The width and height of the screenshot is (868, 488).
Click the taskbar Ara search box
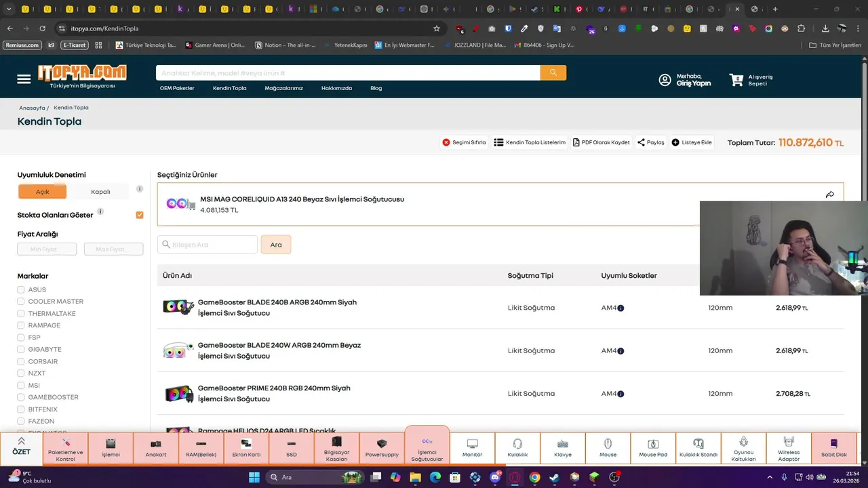coord(313,477)
